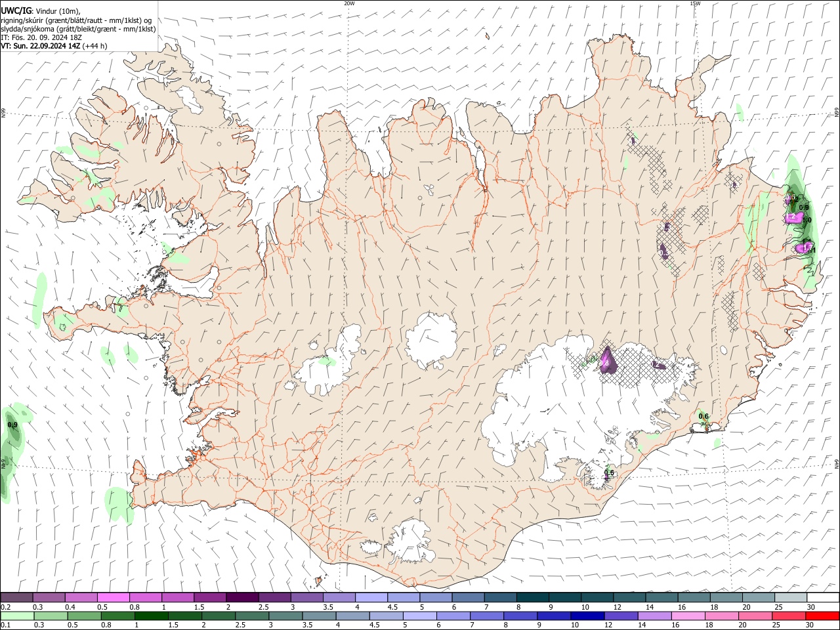
Task: Click the lower-scale swatch starting at 25
Action: pyautogui.click(x=788, y=616)
